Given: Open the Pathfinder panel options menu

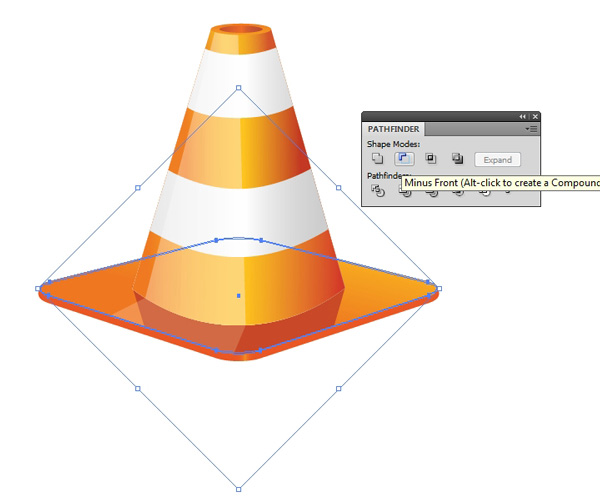Looking at the screenshot, I should click(532, 129).
